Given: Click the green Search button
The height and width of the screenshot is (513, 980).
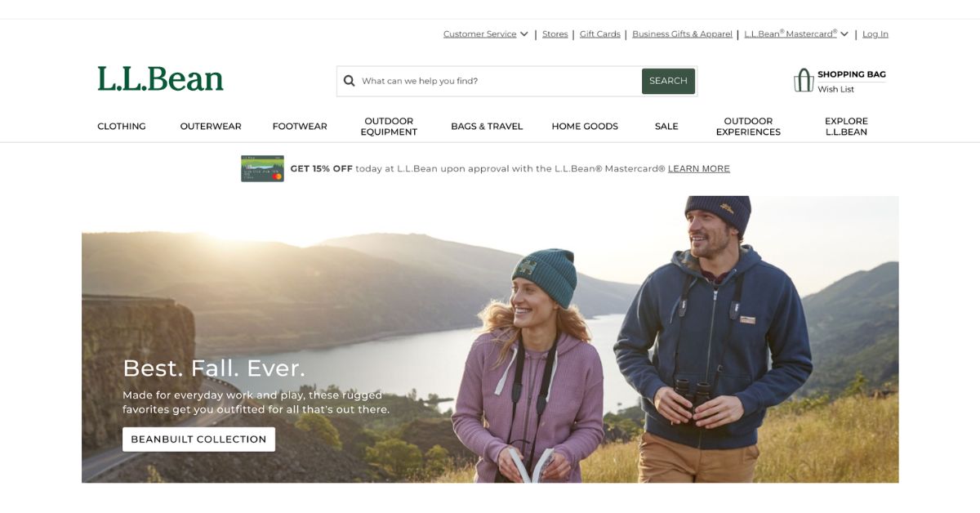Looking at the screenshot, I should (668, 81).
